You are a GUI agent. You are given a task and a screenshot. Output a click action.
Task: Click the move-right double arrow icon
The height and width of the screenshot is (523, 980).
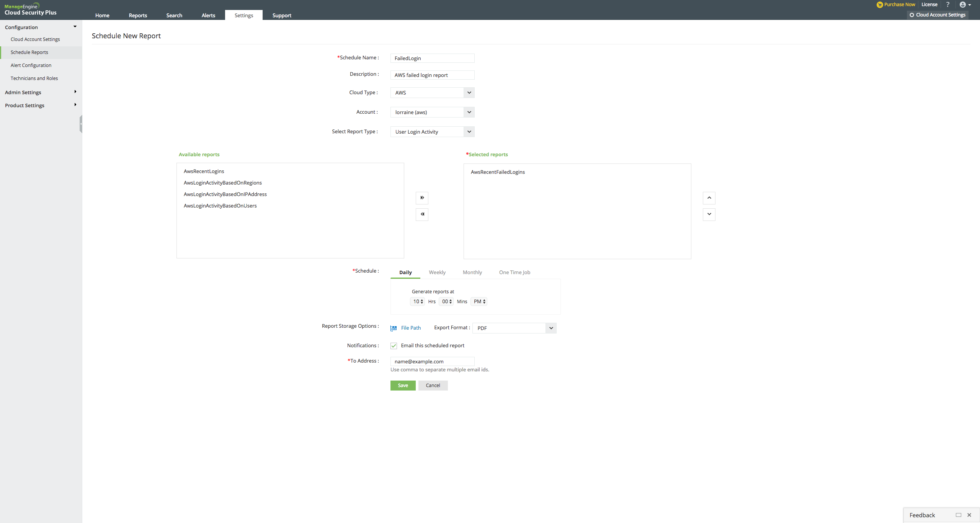click(422, 198)
